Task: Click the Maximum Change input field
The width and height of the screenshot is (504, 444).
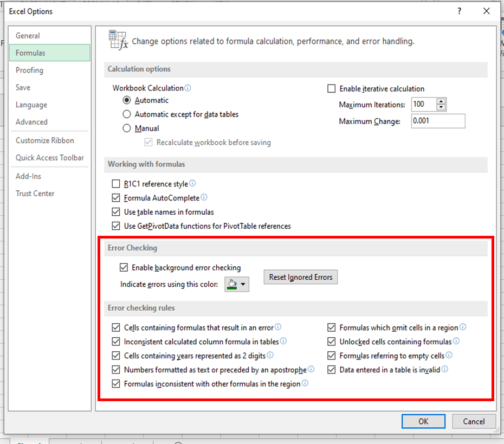Action: coord(438,121)
